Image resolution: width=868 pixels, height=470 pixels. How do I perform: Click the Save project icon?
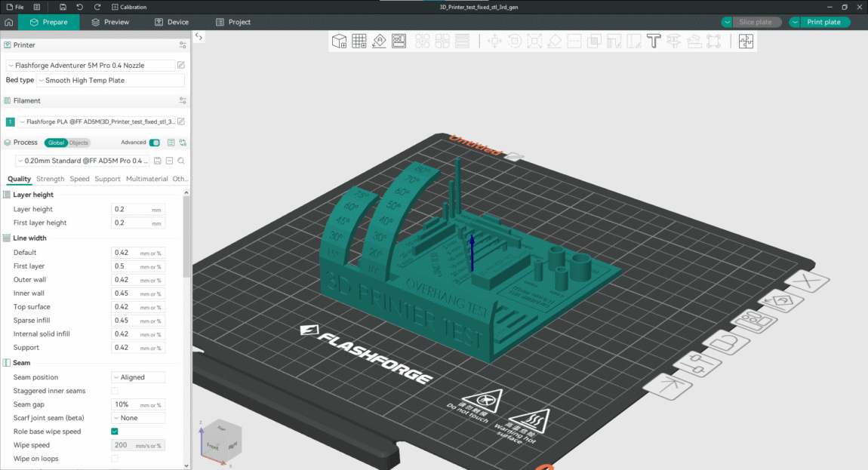63,8
